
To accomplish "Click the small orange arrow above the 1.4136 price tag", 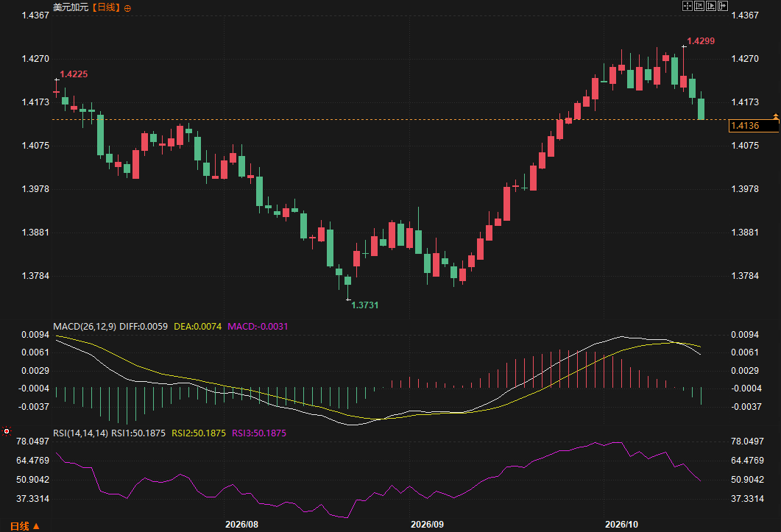I will click(x=776, y=116).
